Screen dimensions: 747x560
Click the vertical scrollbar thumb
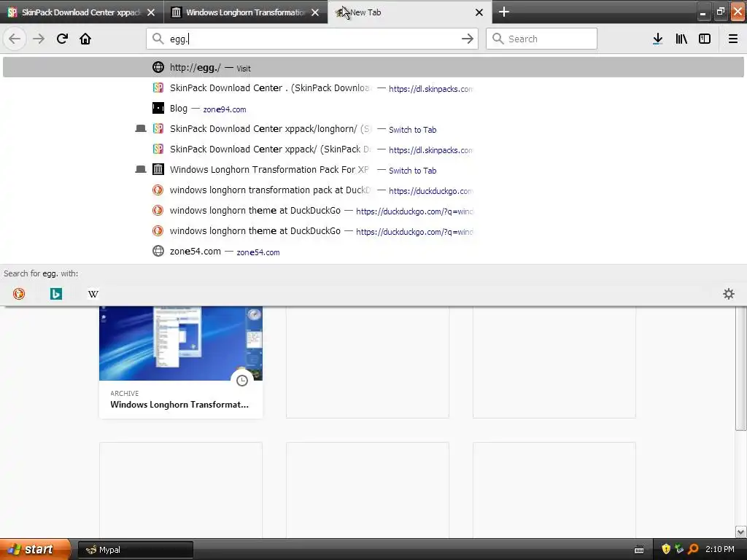pyautogui.click(x=740, y=368)
